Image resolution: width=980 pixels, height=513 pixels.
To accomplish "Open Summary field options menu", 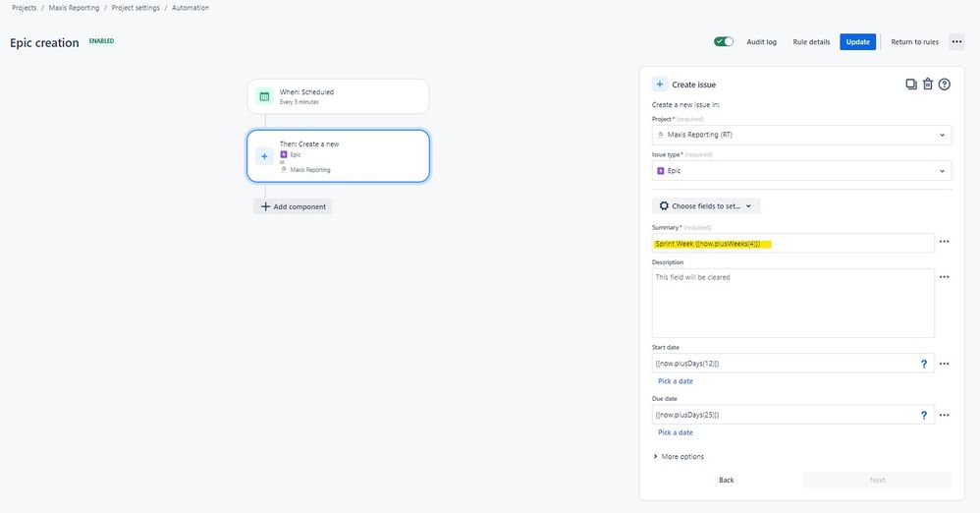I will pyautogui.click(x=945, y=242).
